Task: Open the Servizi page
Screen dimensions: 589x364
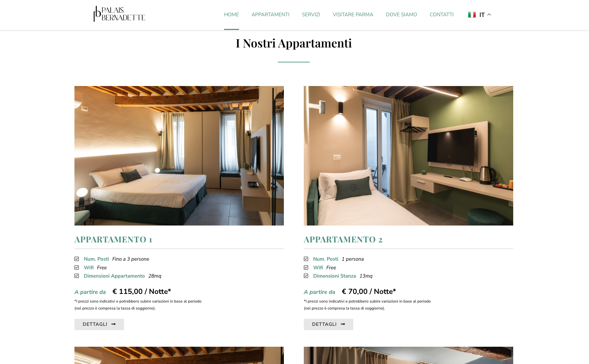Action: point(311,15)
